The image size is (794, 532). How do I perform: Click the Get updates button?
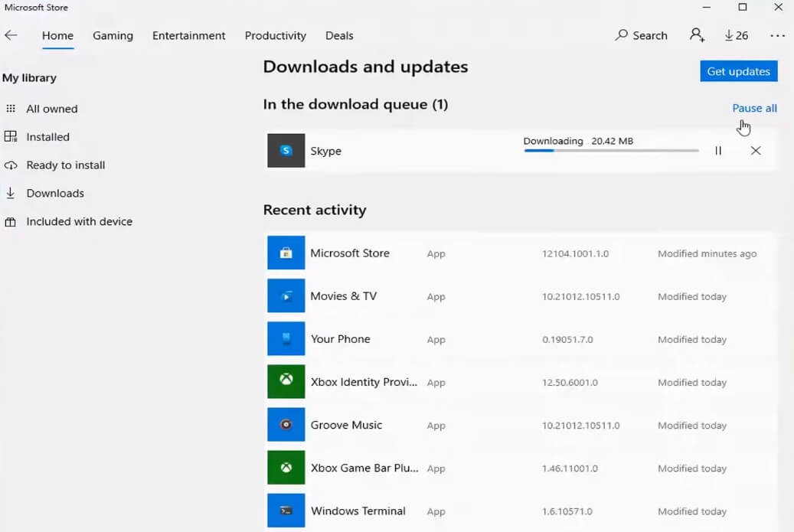click(739, 71)
